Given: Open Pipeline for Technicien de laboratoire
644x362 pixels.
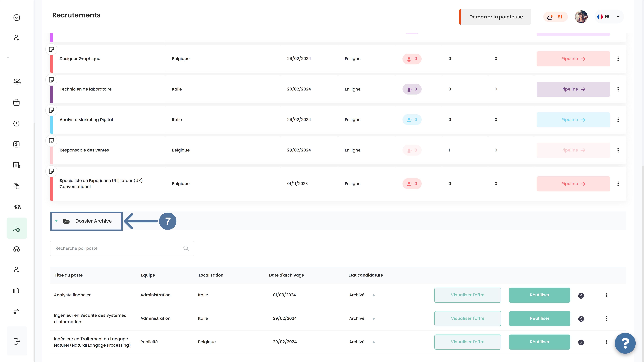Looking at the screenshot, I should tap(573, 89).
